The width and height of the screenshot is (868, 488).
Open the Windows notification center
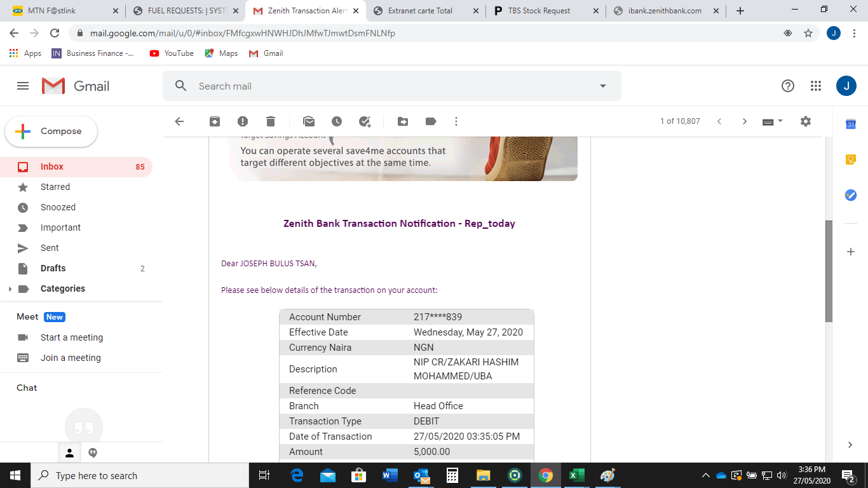tap(848, 475)
